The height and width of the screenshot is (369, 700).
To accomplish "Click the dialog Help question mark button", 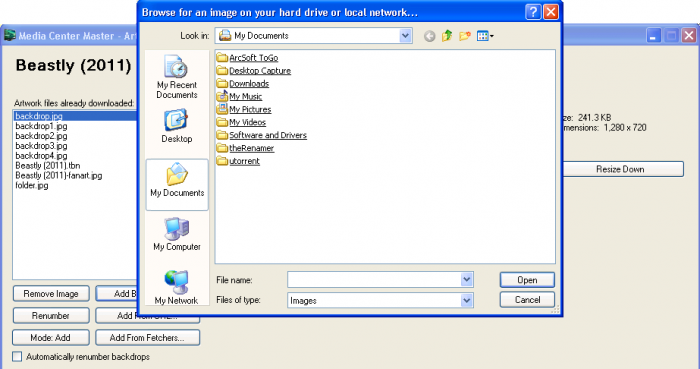I will coord(533,12).
